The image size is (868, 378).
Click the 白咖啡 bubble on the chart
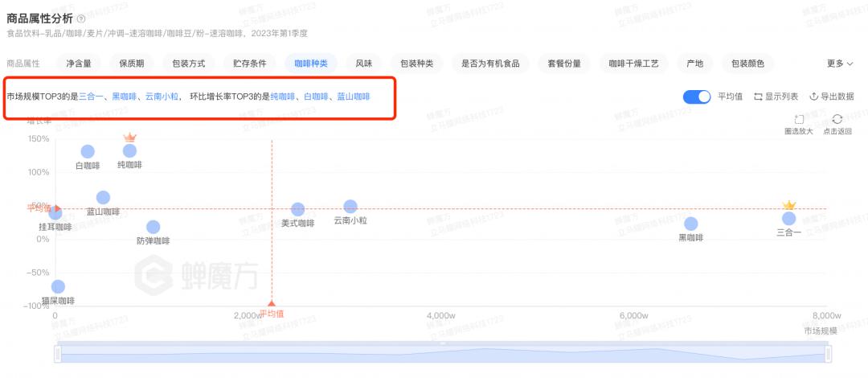click(x=88, y=151)
